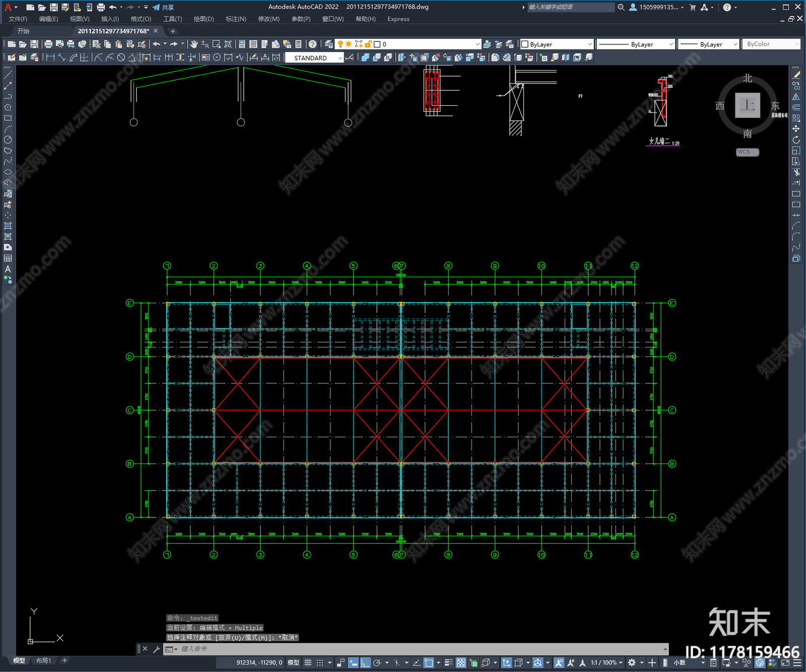The image size is (806, 672).
Task: Expand the quick access toolbar customize arrow
Action: pos(146,7)
